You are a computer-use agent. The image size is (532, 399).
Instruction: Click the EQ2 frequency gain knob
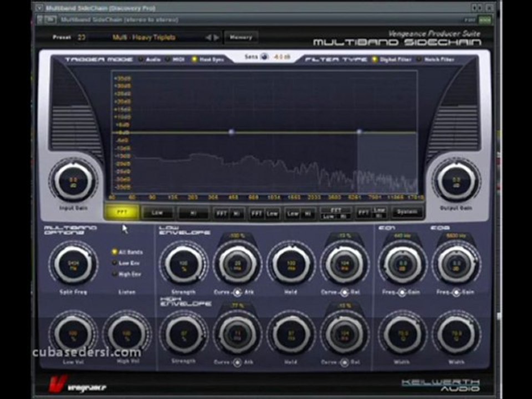coord(456,264)
